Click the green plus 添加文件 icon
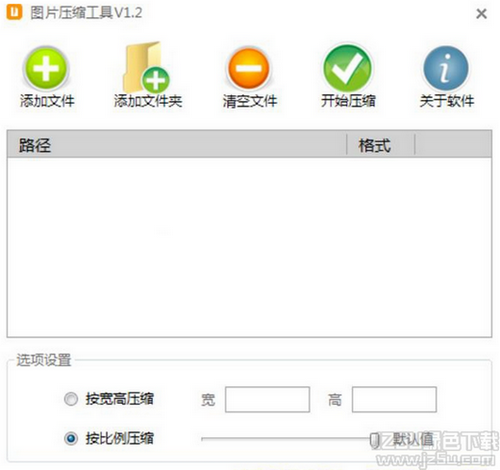Screen dimensions: 500x470 [x=46, y=68]
